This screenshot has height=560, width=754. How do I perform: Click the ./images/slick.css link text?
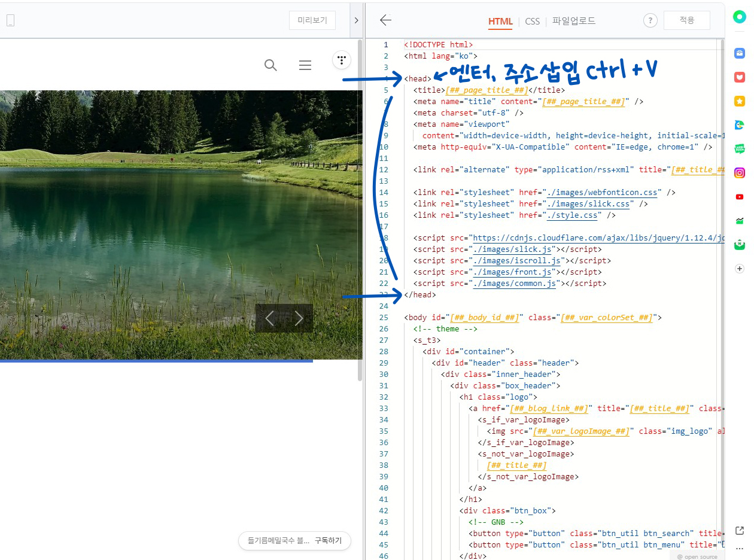[x=588, y=204]
